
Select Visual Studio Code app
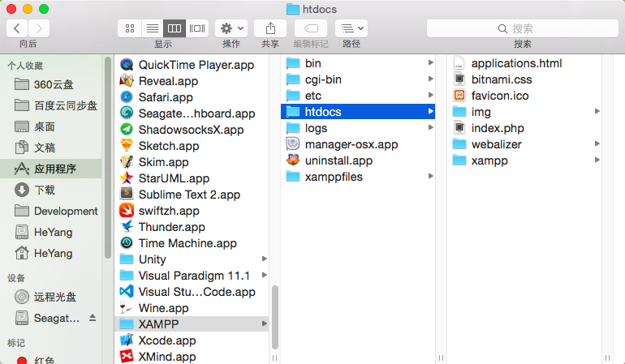point(193,292)
